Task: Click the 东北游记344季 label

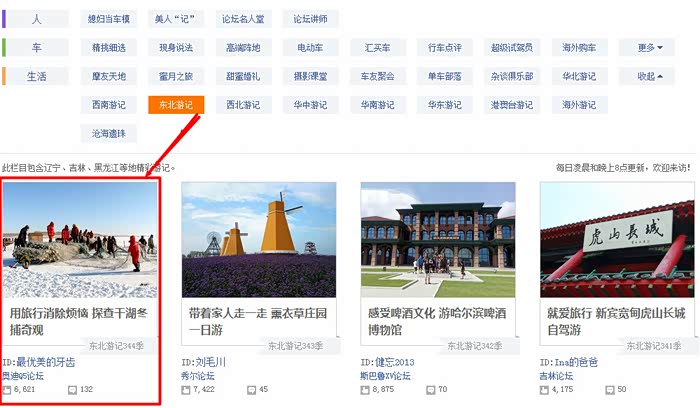Action: click(117, 346)
